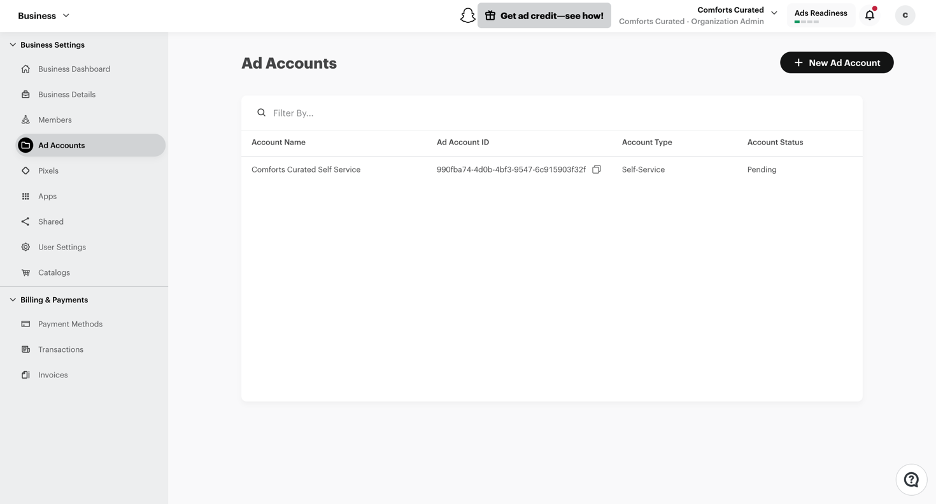Image resolution: width=936 pixels, height=504 pixels.
Task: Click the Members people icon
Action: [x=26, y=119]
